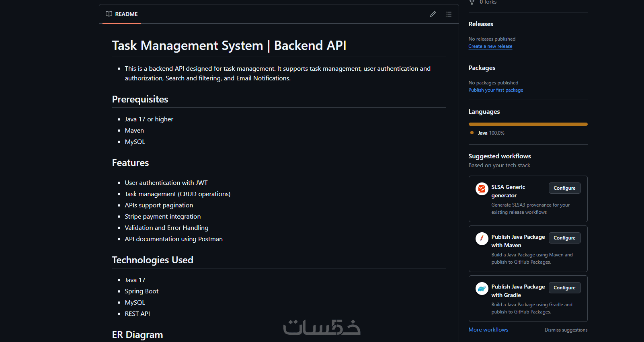Open the Releases section heading
The height and width of the screenshot is (342, 644).
481,24
